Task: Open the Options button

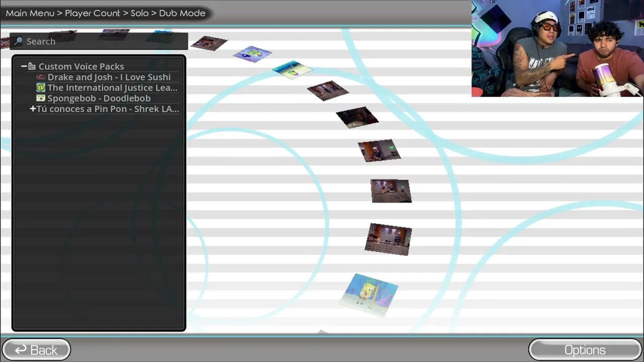Action: [x=585, y=350]
